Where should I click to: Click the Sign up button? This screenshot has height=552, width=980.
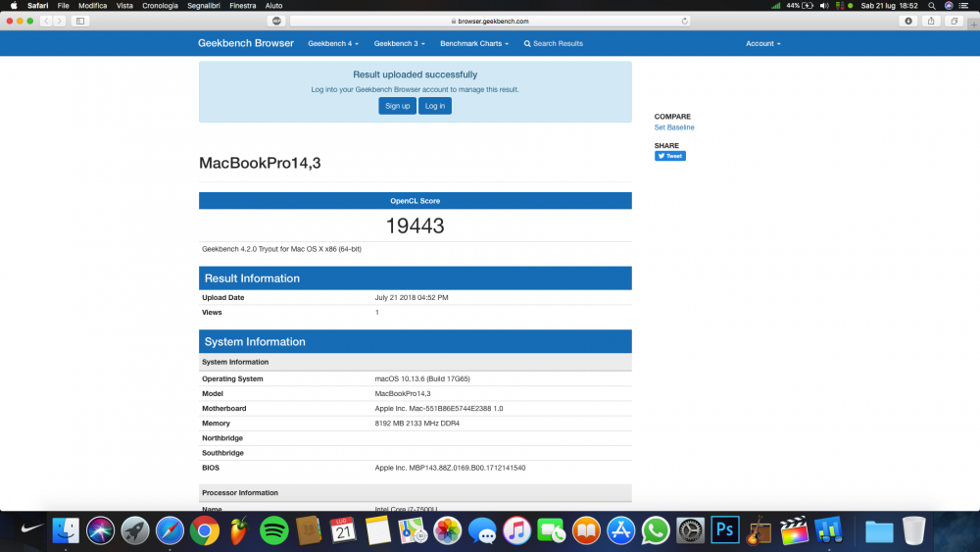[x=398, y=106]
